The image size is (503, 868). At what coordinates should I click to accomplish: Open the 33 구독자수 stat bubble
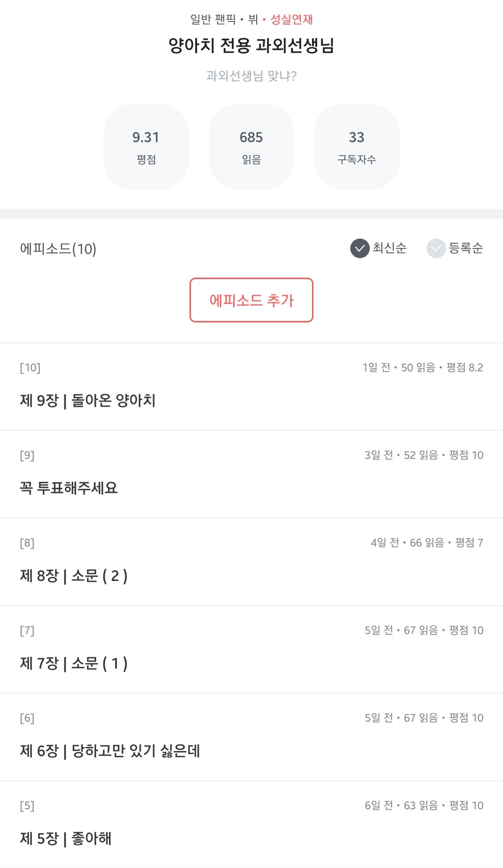click(x=357, y=147)
